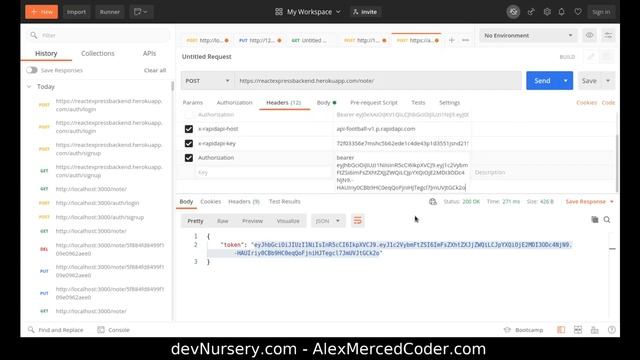
Task: Open the JSON format dropdown
Action: tap(328, 221)
